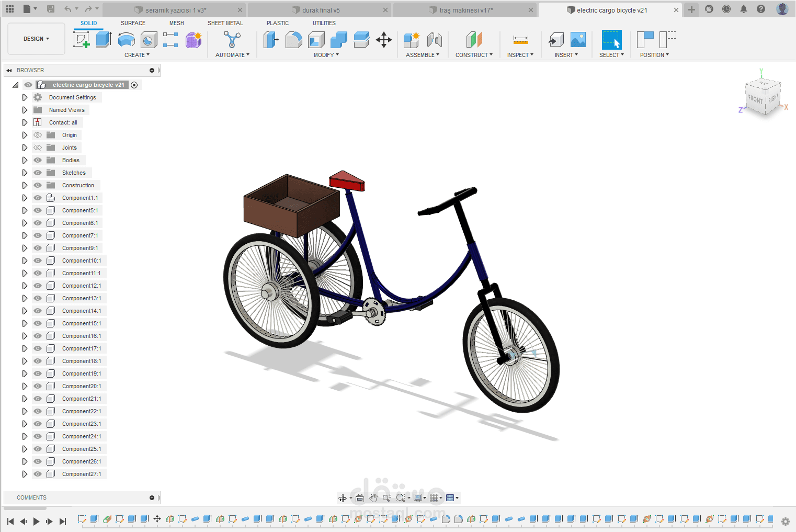Open the Create Form tool
The height and width of the screenshot is (532, 796).
tap(194, 40)
